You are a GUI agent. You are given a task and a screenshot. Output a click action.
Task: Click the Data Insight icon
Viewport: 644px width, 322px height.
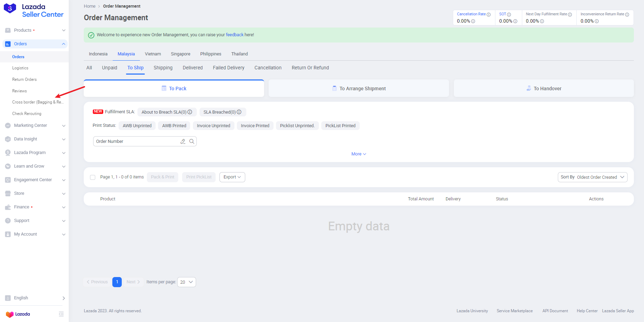coord(8,139)
